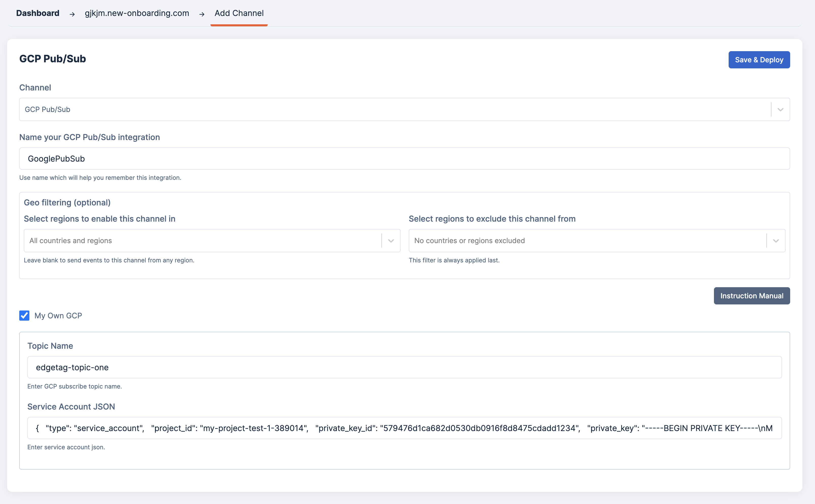Expand All countries and regions dropdown
The height and width of the screenshot is (504, 815).
[202, 241]
